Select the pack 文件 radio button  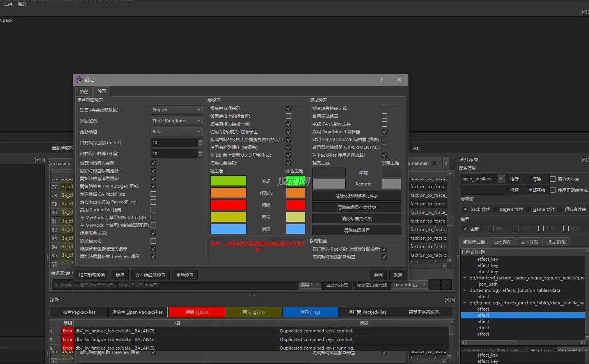(x=465, y=209)
